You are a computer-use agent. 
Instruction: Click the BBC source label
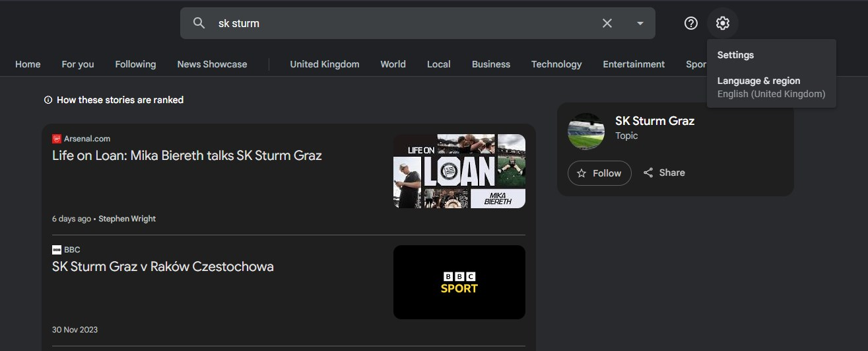pyautogui.click(x=72, y=250)
